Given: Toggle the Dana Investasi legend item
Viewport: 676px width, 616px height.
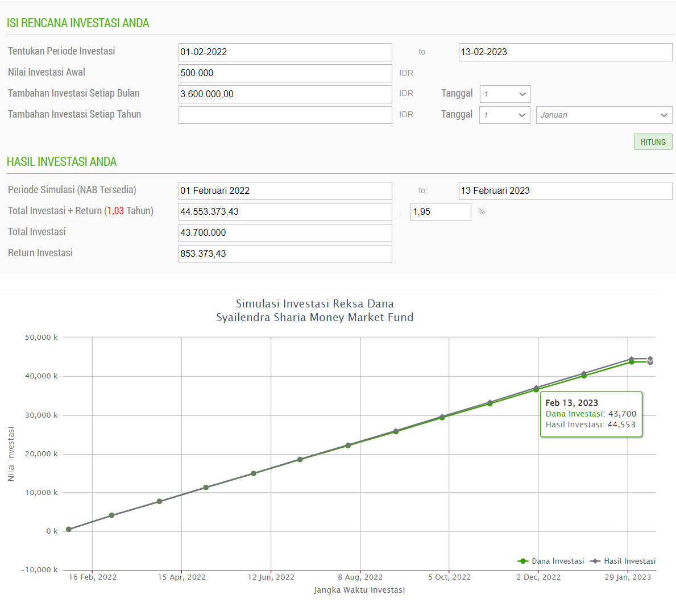Looking at the screenshot, I should pos(550,561).
